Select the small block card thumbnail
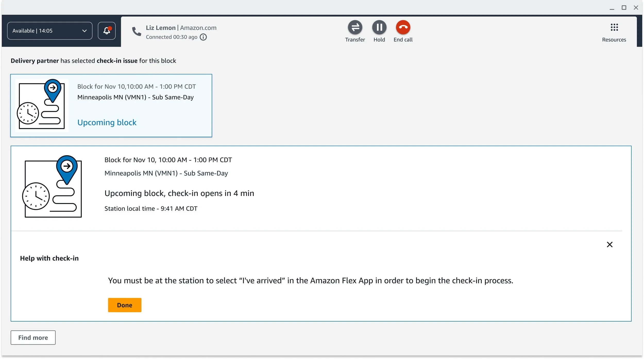644x359 pixels. (42, 105)
